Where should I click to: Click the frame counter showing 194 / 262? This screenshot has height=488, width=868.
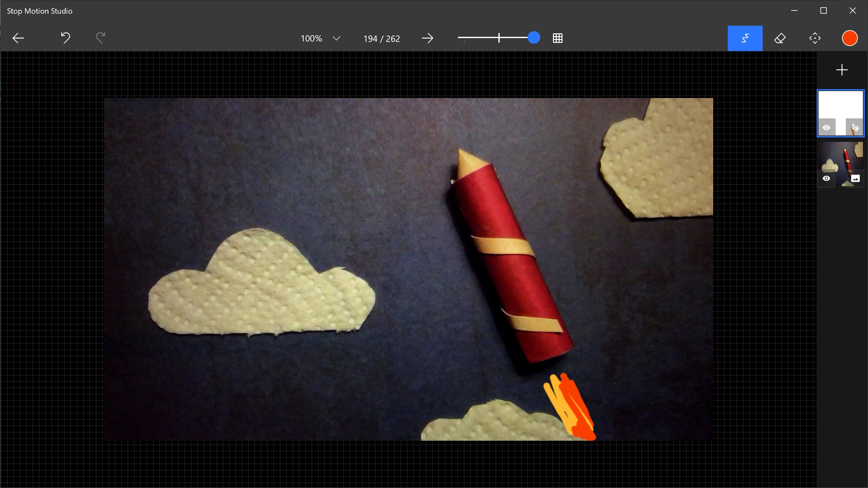click(381, 38)
